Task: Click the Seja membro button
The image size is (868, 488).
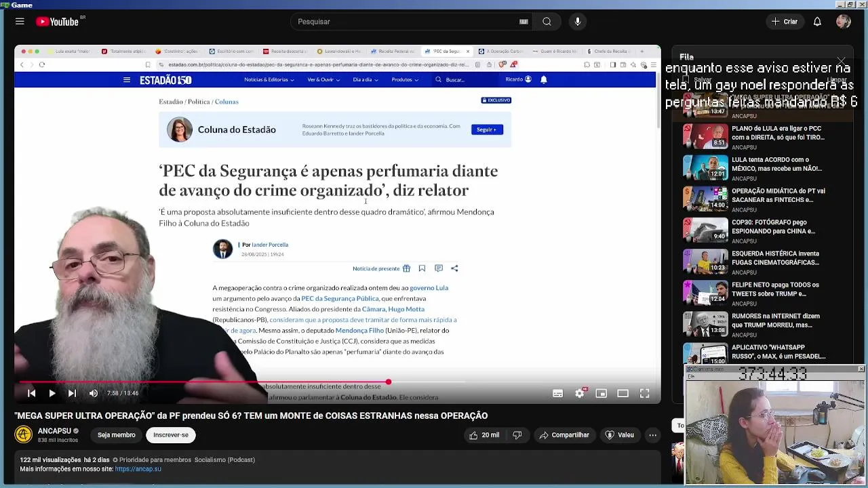Action: pos(117,435)
